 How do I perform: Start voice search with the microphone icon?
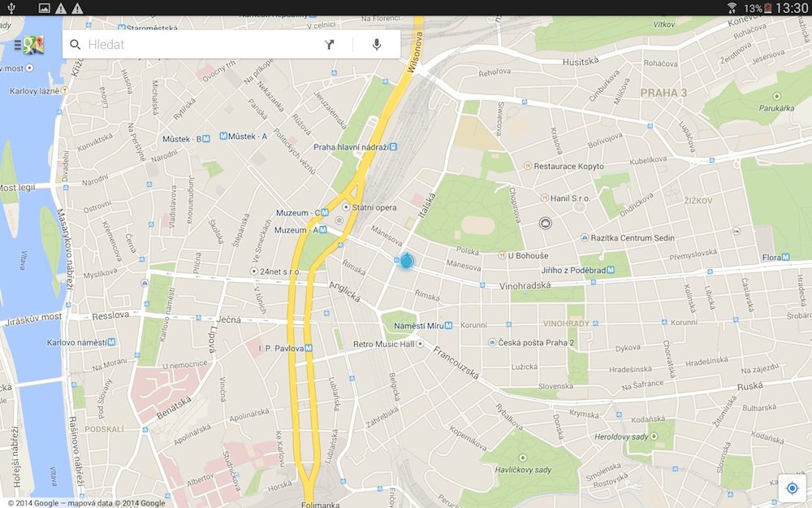pyautogui.click(x=377, y=45)
